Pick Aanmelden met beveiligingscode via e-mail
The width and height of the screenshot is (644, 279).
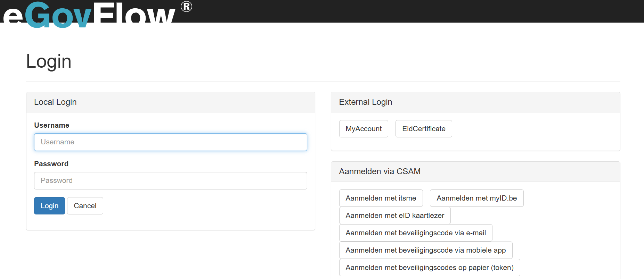[x=416, y=233]
